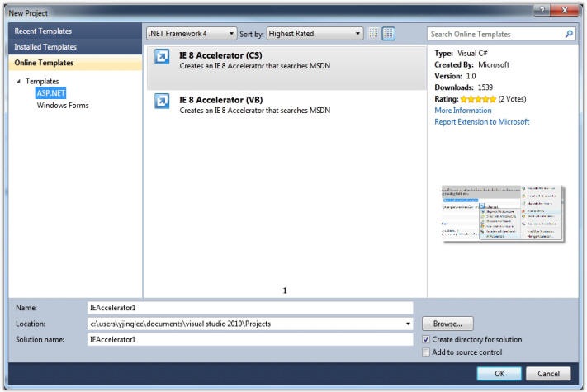This screenshot has width=587, height=392.
Task: Select IE 8 Accelerator (VB) title text
Action: [221, 100]
